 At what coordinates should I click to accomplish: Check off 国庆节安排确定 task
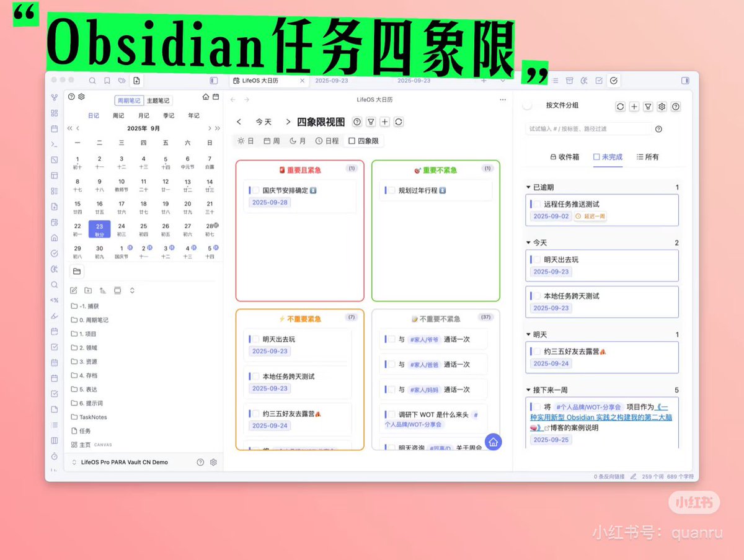click(256, 190)
